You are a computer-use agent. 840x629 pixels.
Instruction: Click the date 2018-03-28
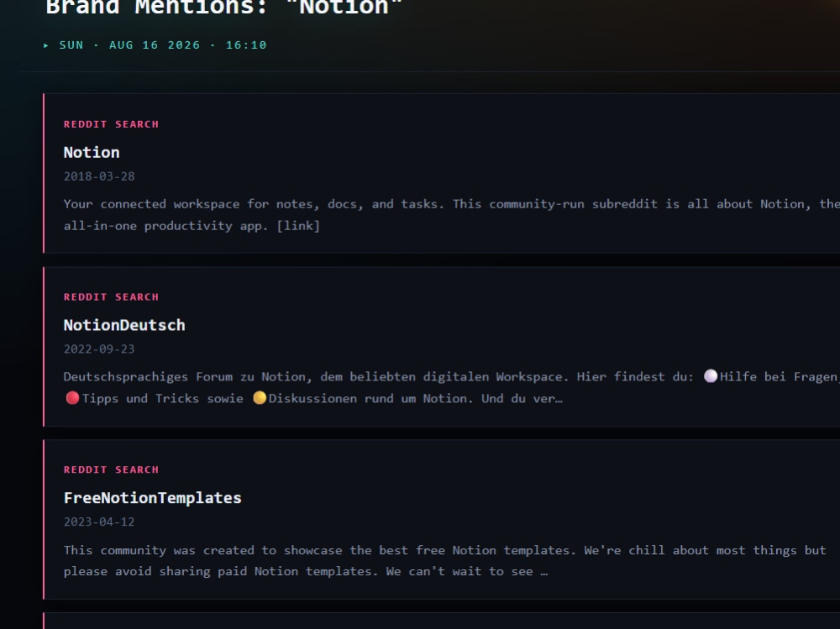[x=99, y=176]
